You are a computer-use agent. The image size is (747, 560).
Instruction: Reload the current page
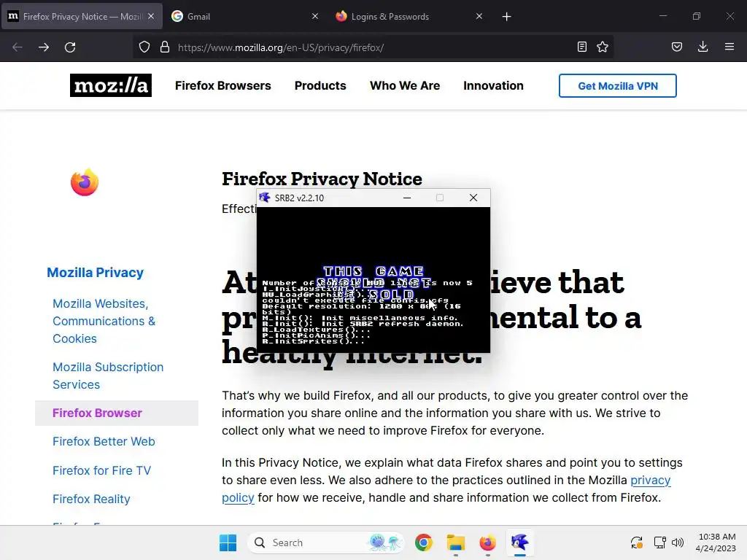pos(70,47)
